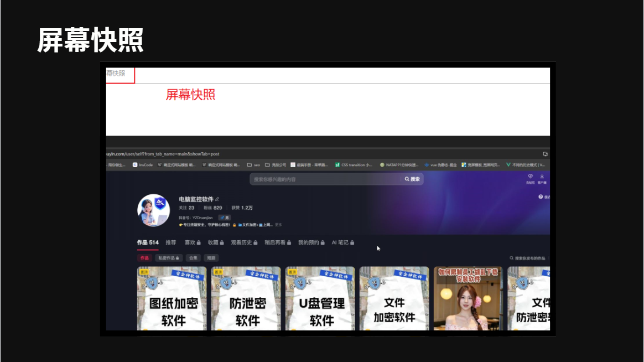Open the 观看历史 tab
644x362 pixels.
tap(244, 242)
